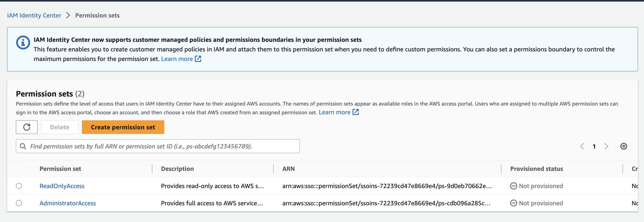Screen dimensions: 644x222
Task: Open the AdministratorAccess permission set link
Action: pyautogui.click(x=68, y=203)
